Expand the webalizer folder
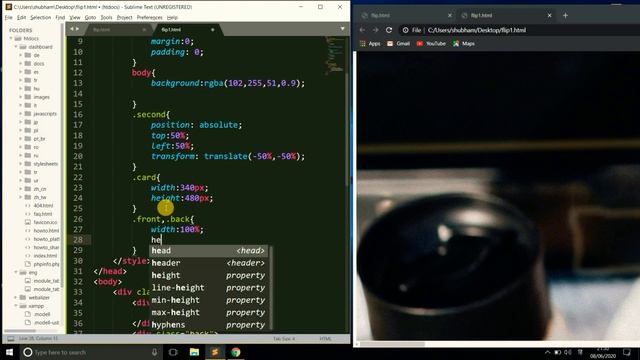Screen dimensions: 640x360 pyautogui.click(x=16, y=298)
